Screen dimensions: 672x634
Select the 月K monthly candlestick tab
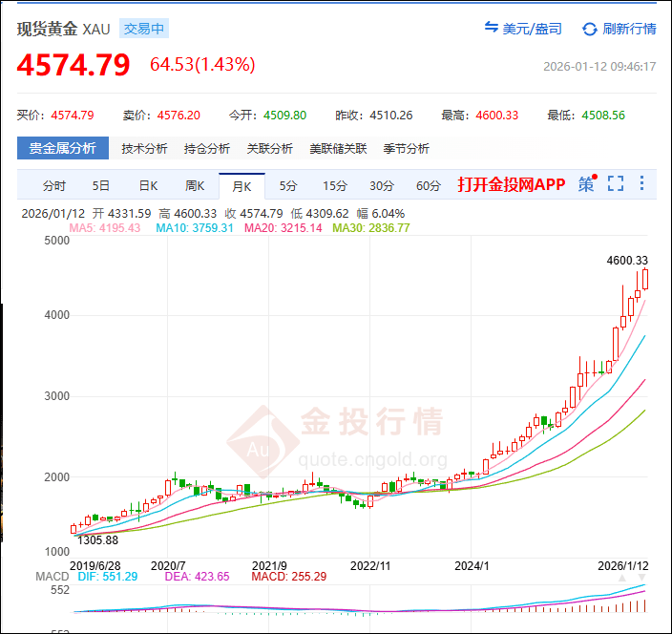(x=241, y=185)
